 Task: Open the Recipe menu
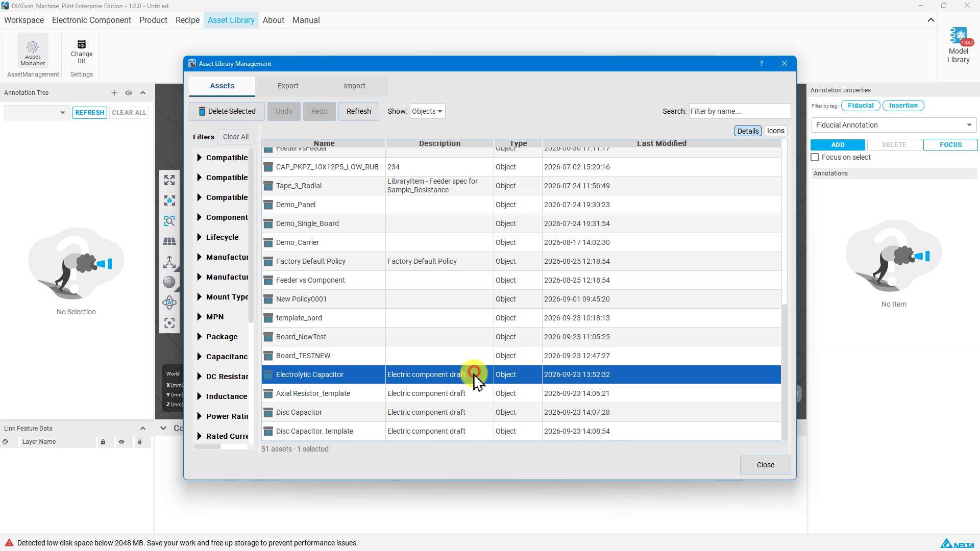[187, 20]
